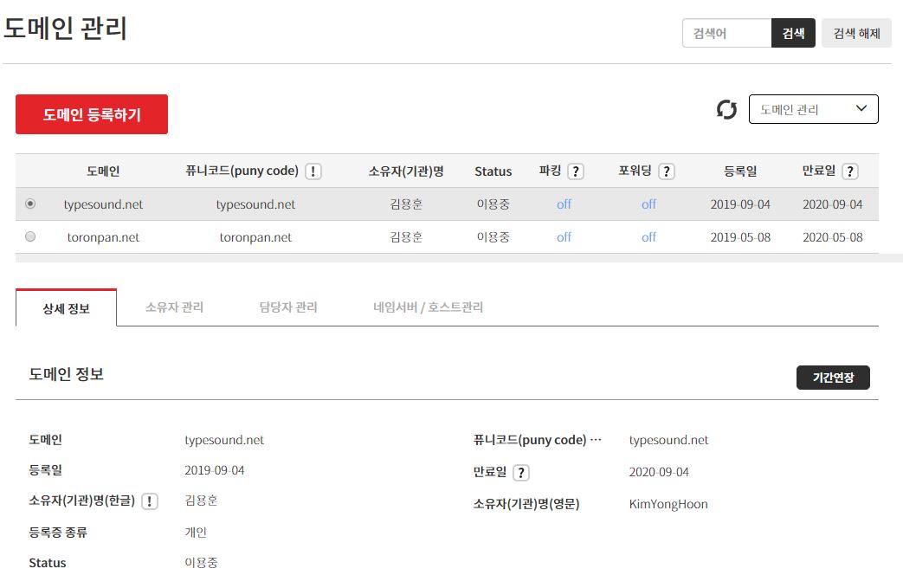Open the 네임서버 / 호스트관리 tab

pyautogui.click(x=428, y=307)
